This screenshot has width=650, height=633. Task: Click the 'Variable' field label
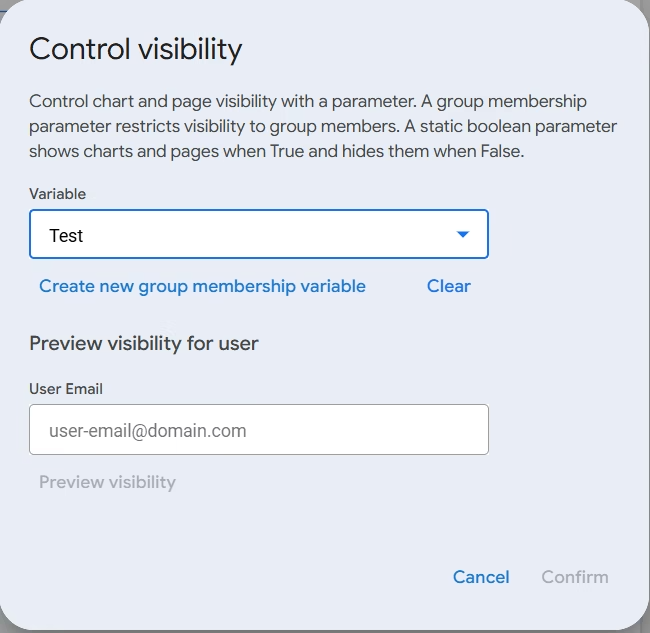(x=57, y=194)
